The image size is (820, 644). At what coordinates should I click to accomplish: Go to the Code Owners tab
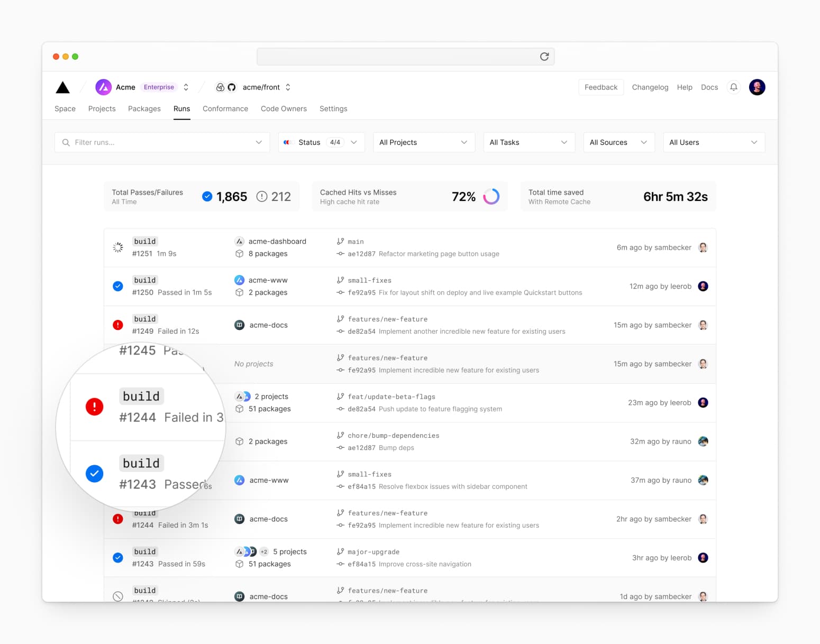284,109
